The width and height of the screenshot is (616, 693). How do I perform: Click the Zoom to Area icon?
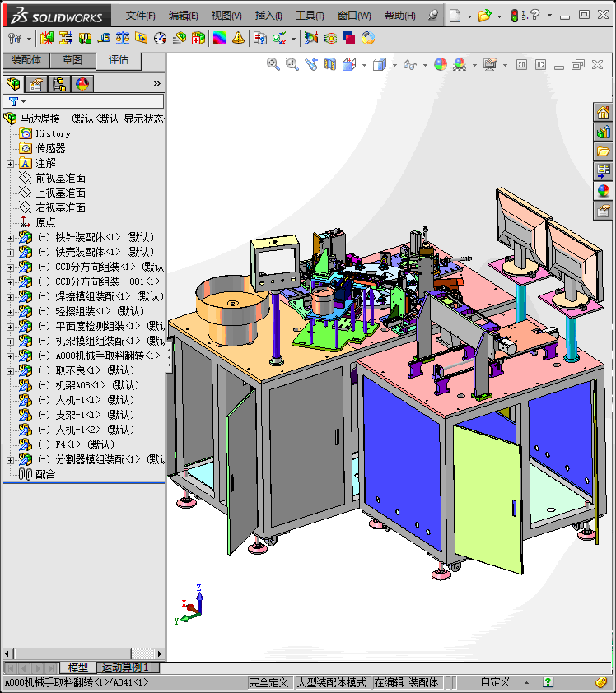coord(292,64)
